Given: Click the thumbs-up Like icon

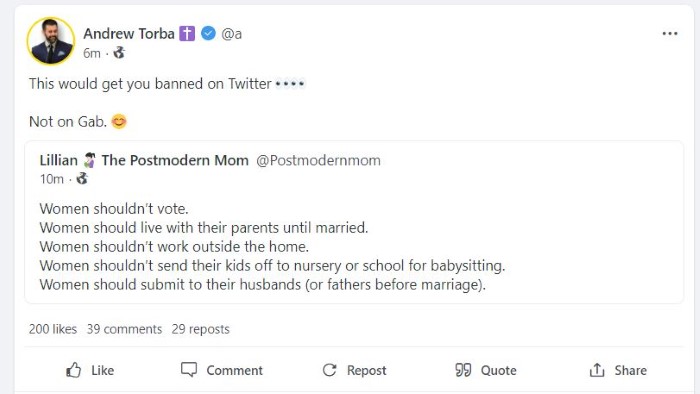Looking at the screenshot, I should click(x=74, y=370).
